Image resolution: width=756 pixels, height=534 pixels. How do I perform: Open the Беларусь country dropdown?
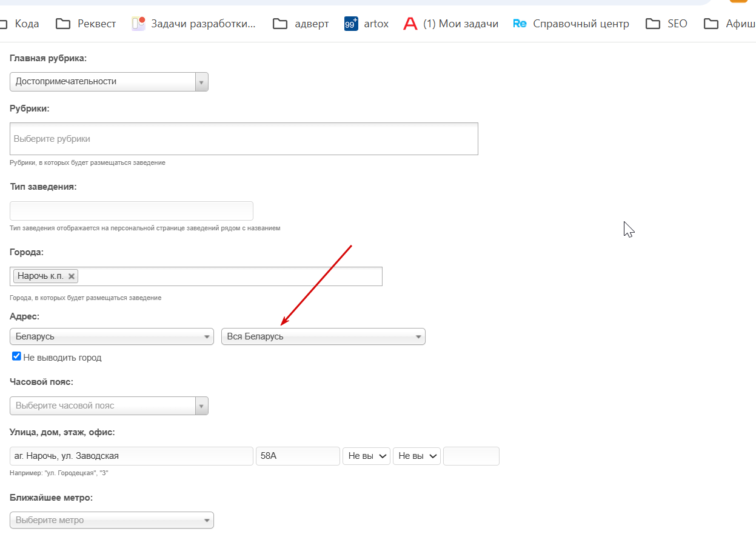click(112, 336)
